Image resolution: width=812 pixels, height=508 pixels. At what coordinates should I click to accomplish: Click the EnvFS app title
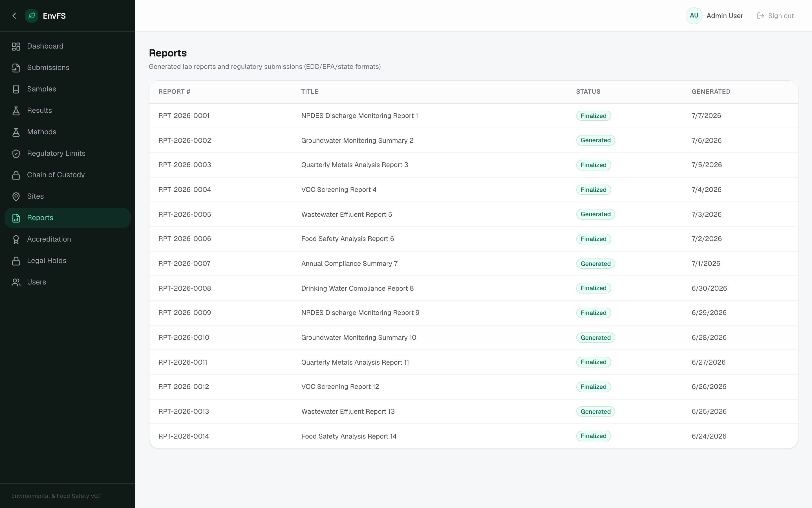54,16
